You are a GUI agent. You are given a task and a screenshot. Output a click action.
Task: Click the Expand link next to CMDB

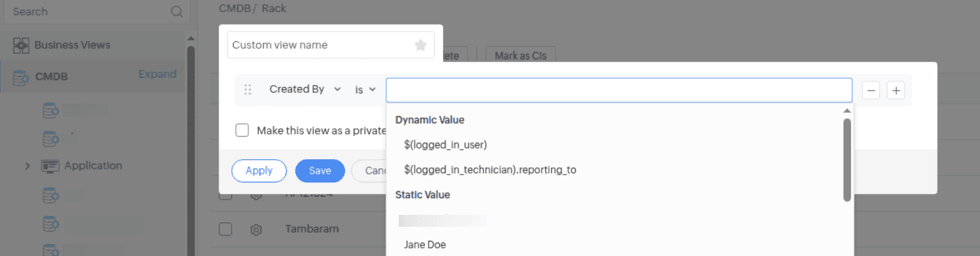(x=158, y=74)
